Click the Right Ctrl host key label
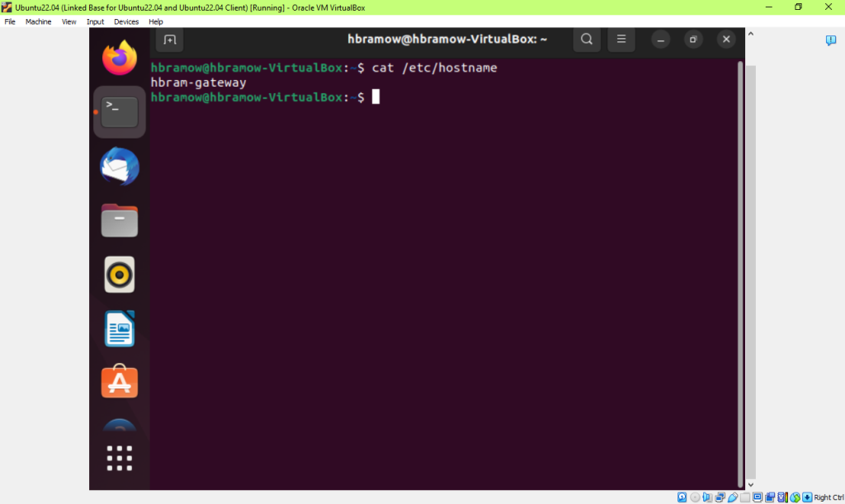845x504 pixels. tap(828, 497)
